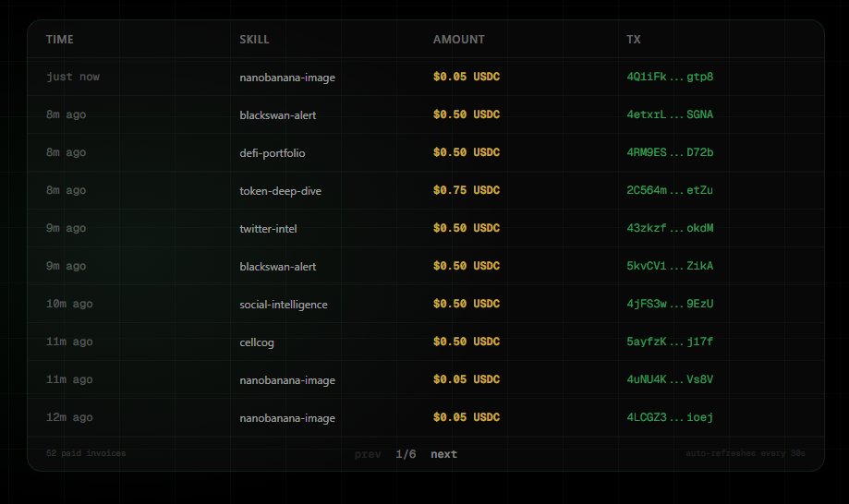This screenshot has height=504, width=849.
Task: Click the prev pagination button
Action: coord(368,454)
